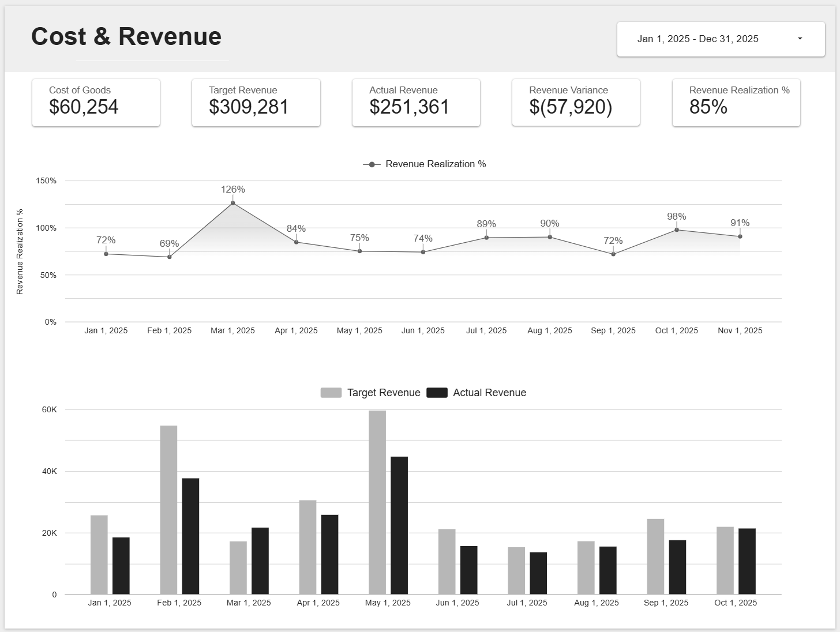840x632 pixels.
Task: Toggle the Revenue Realization % legend
Action: (x=424, y=164)
